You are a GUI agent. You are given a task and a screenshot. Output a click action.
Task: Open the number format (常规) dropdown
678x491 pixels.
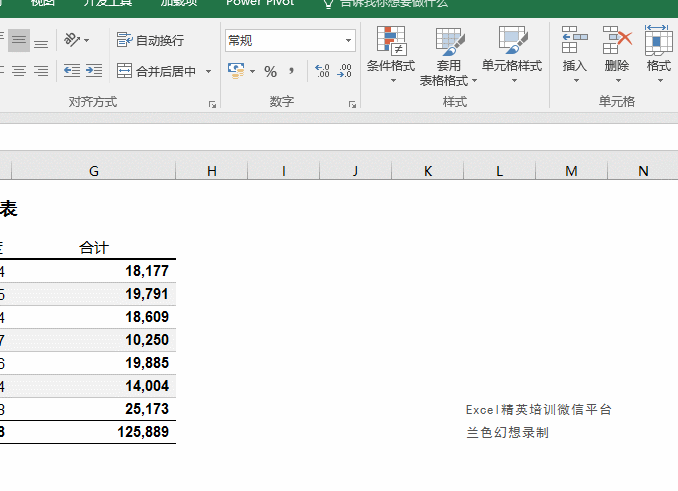coord(349,41)
